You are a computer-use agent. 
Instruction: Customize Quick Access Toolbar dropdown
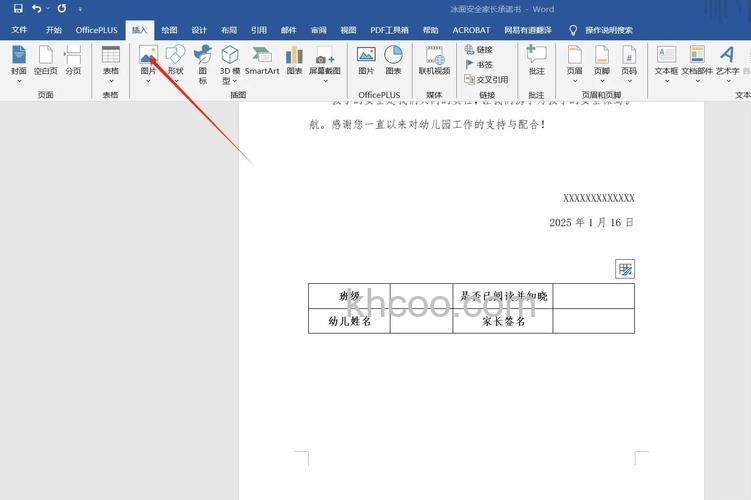(80, 9)
